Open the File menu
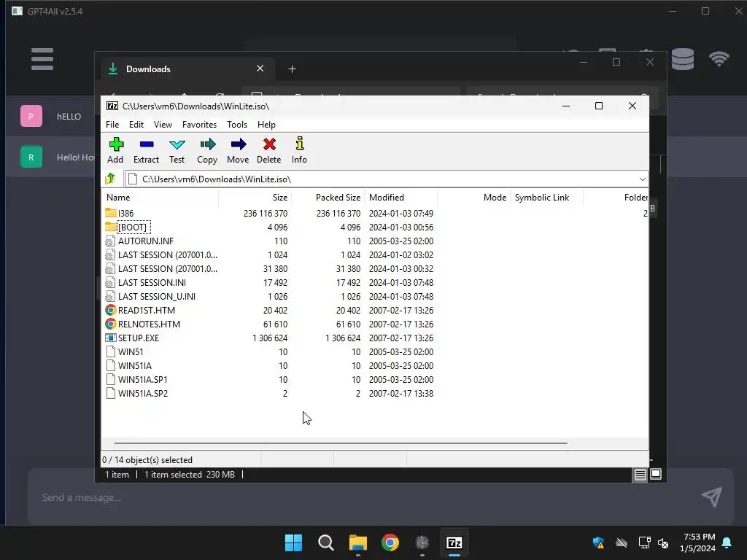The width and height of the screenshot is (747, 560). 112,124
